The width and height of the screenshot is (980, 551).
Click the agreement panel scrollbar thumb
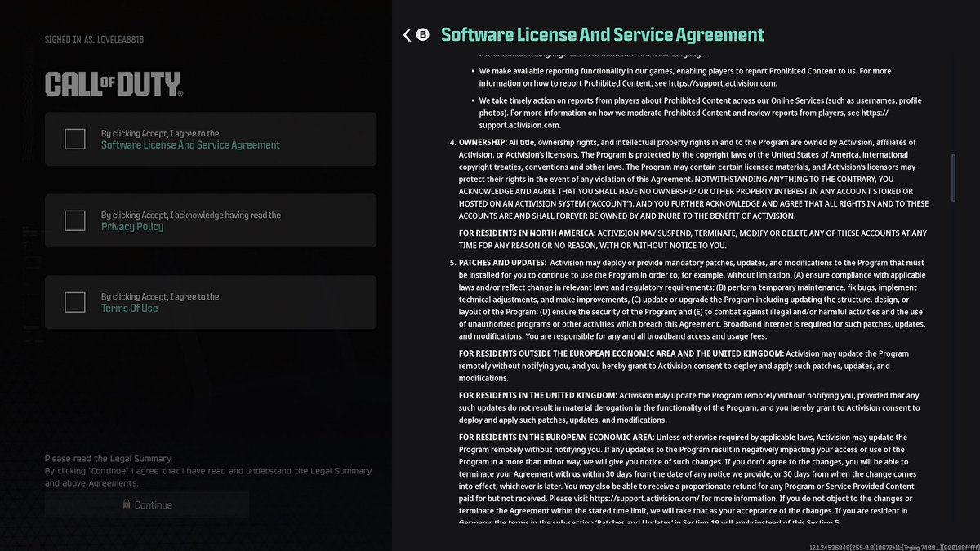point(952,177)
